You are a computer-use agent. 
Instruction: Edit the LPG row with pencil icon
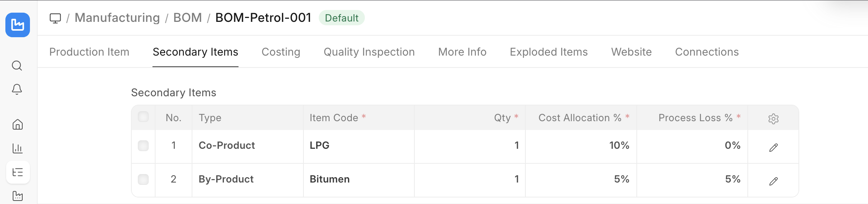pyautogui.click(x=773, y=148)
